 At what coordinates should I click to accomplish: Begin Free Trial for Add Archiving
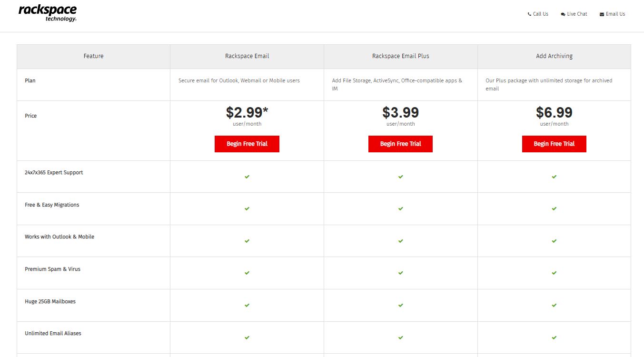coord(554,144)
